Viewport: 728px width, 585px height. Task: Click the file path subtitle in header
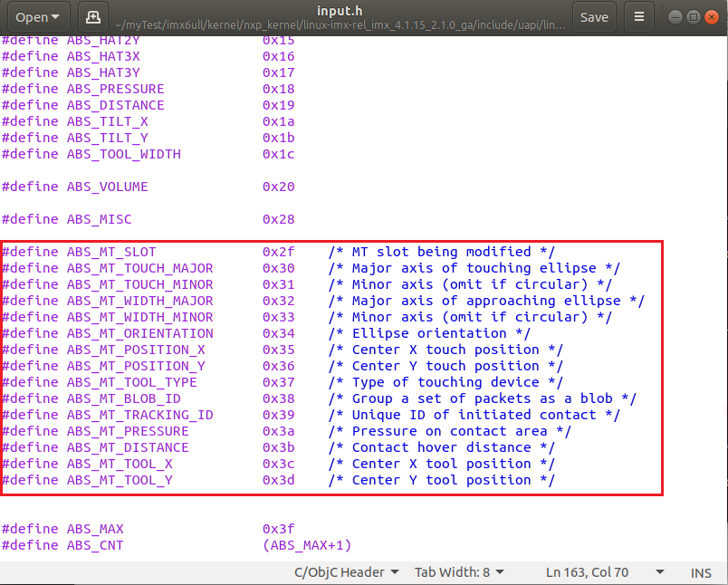coord(340,25)
